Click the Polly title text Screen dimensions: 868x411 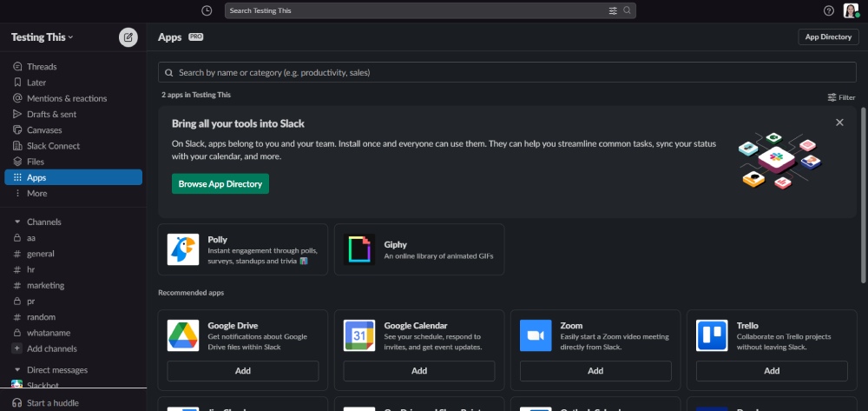[218, 240]
